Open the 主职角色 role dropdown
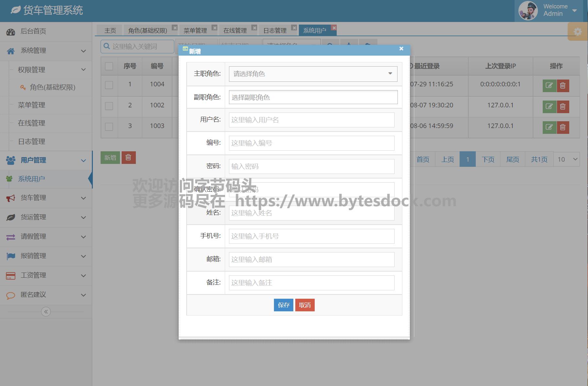The width and height of the screenshot is (588, 386). [313, 74]
